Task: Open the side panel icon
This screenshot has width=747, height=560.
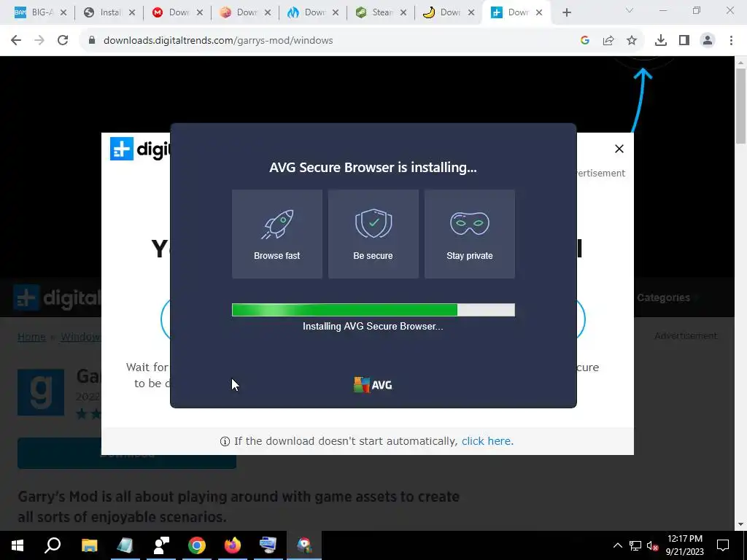Action: [x=684, y=41]
